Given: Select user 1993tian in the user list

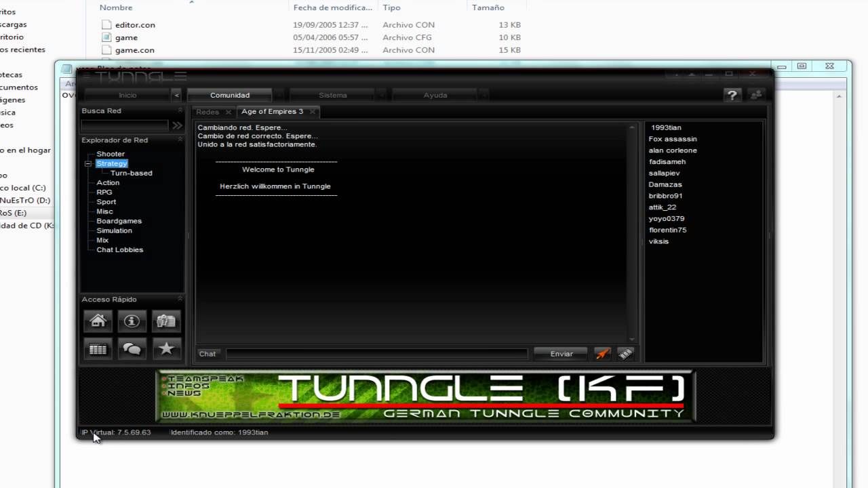Looking at the screenshot, I should (x=666, y=127).
